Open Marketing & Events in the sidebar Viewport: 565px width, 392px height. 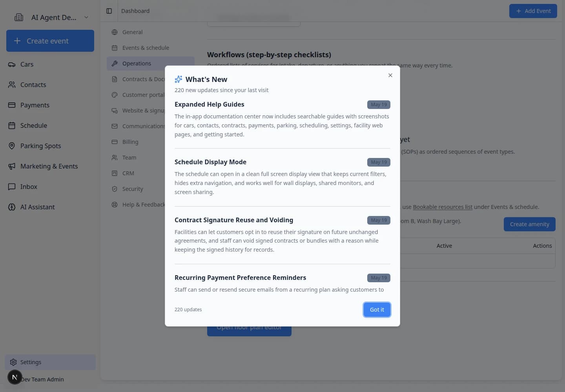pos(50,166)
